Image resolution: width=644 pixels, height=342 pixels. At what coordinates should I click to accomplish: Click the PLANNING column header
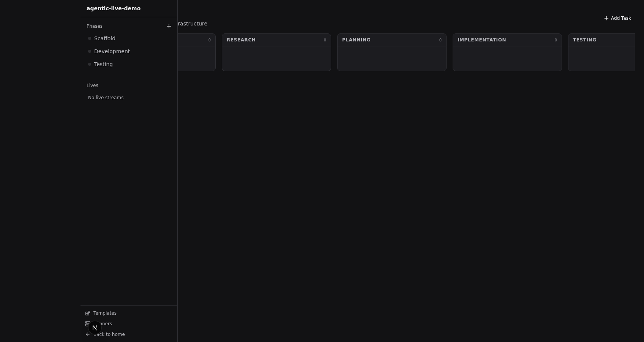356,40
